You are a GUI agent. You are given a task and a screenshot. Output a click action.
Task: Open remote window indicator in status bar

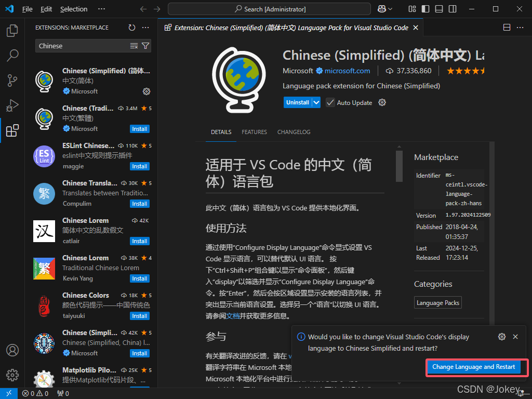[9, 393]
